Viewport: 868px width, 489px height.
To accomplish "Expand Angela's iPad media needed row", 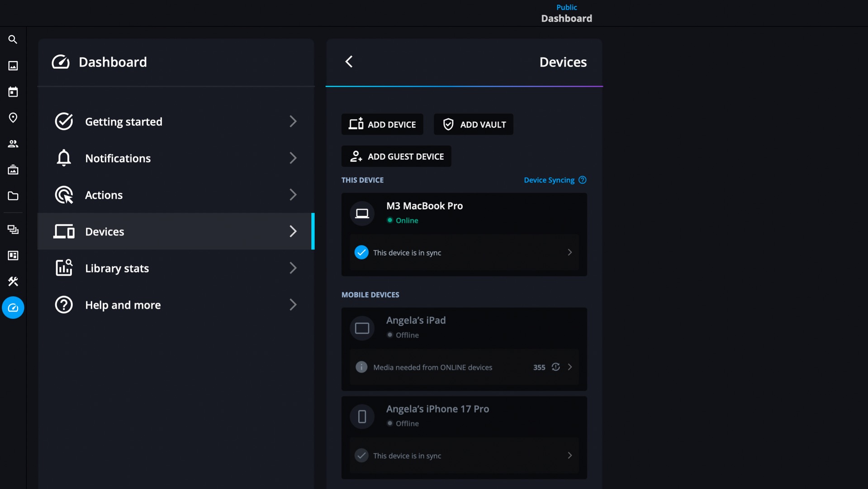I will click(569, 367).
